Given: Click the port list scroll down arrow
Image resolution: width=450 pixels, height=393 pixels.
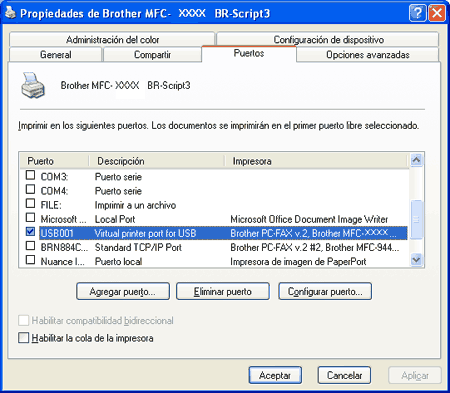Looking at the screenshot, I should (416, 259).
